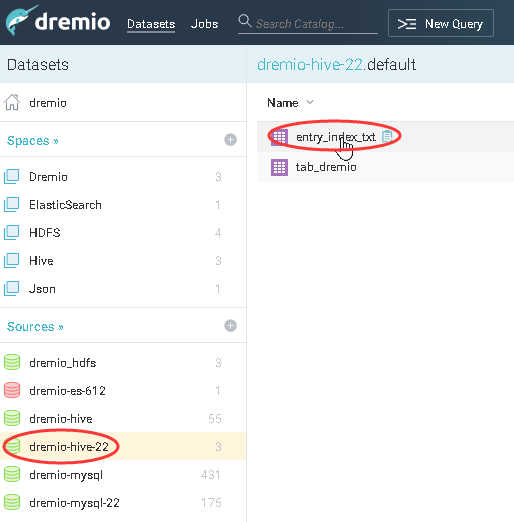
Task: Click the tab_dremio table icon
Action: 279,167
